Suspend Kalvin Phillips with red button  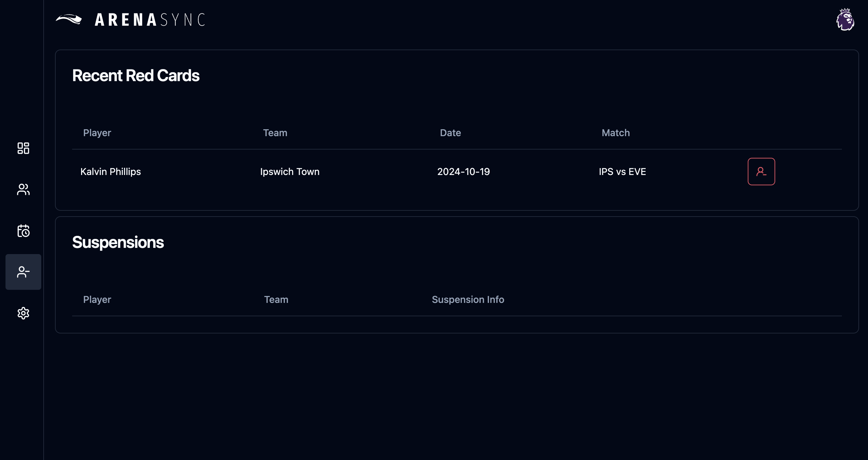(x=761, y=172)
